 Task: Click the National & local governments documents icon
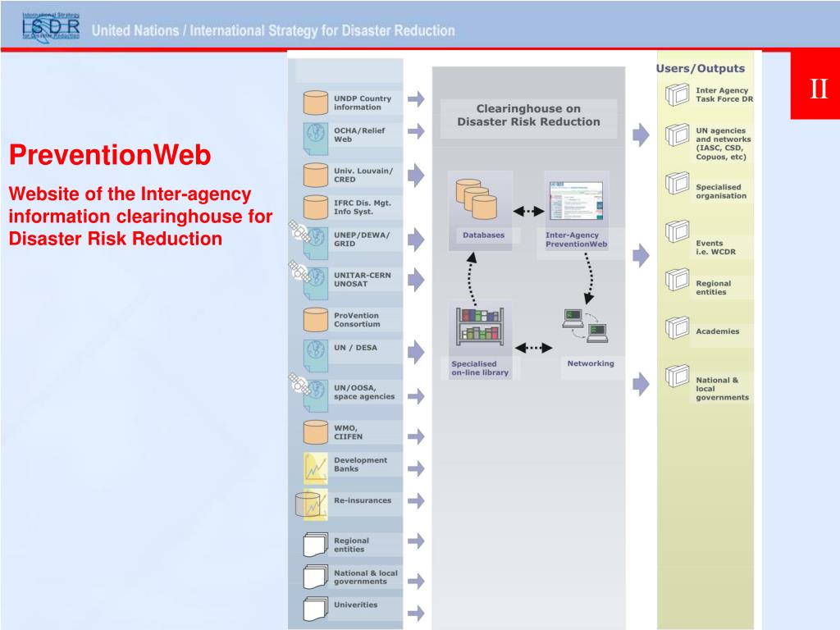coord(316,577)
